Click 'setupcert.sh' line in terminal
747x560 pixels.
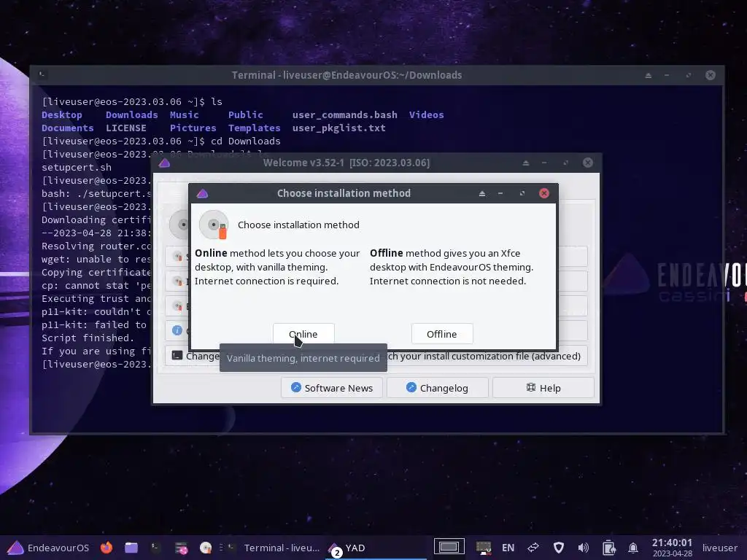pyautogui.click(x=76, y=168)
